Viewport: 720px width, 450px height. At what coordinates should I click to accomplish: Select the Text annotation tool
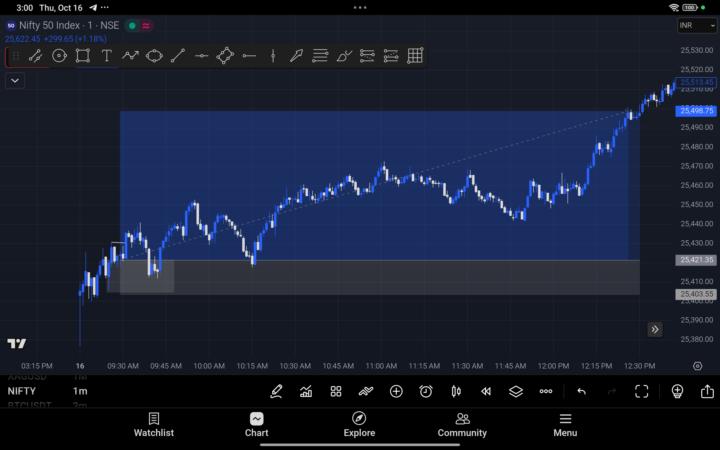coord(107,56)
